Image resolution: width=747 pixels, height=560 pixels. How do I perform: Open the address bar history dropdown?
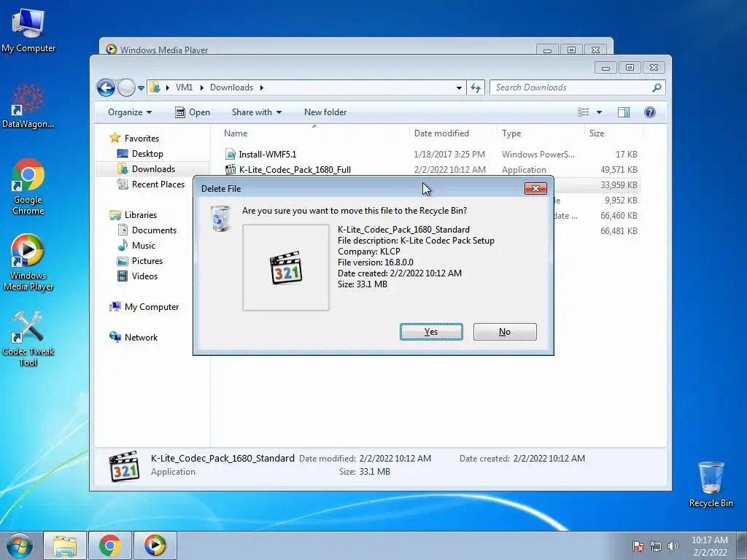click(459, 87)
